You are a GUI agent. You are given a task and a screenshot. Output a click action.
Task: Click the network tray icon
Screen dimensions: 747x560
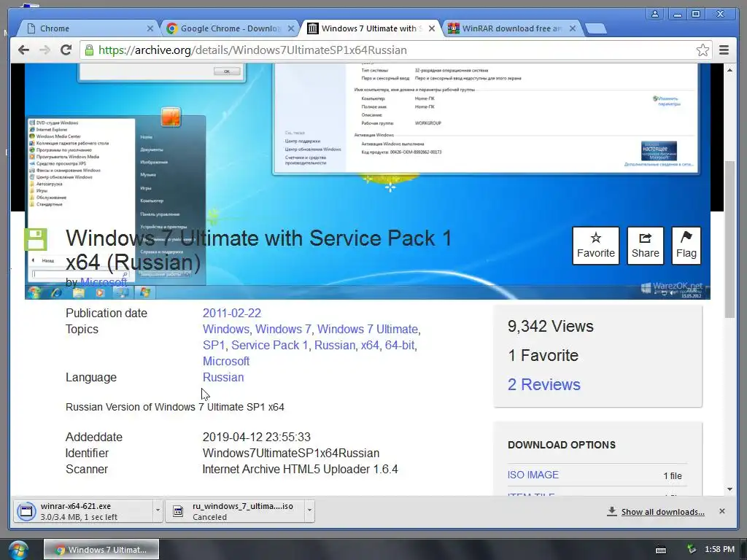(x=692, y=549)
